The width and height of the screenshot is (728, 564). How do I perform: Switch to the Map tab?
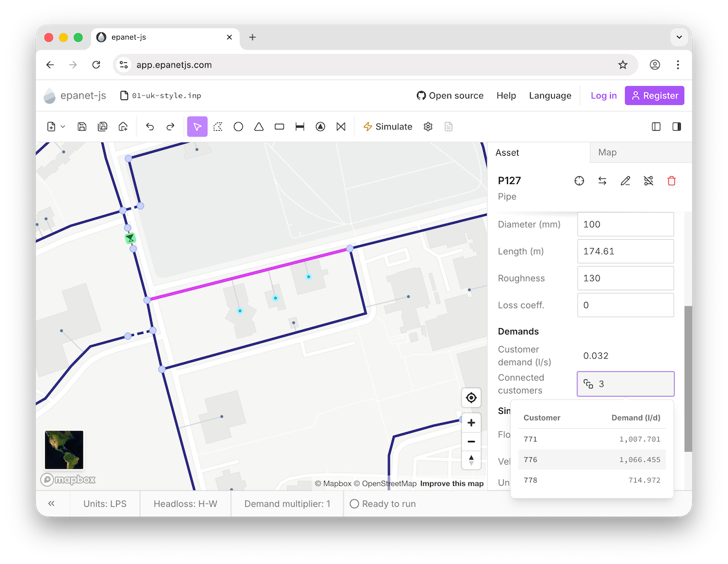(x=607, y=152)
